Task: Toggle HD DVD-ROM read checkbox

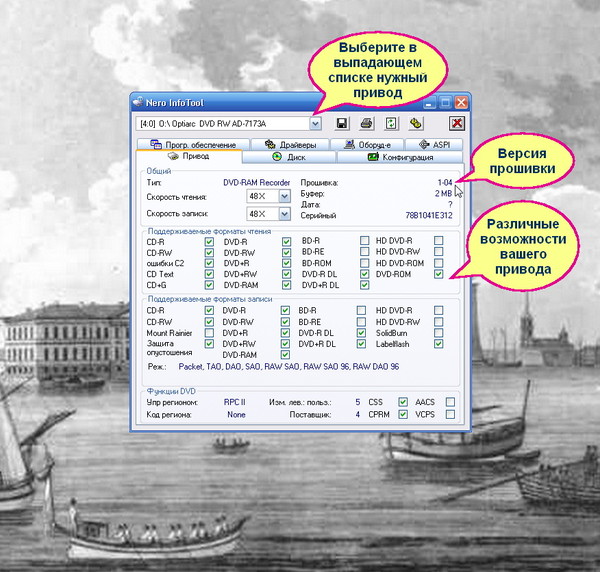Action: tap(439, 263)
